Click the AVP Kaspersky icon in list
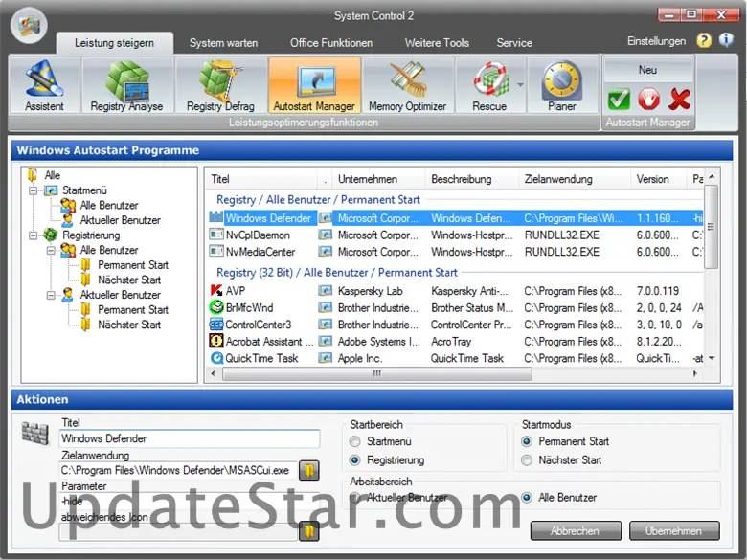The image size is (747, 560). pyautogui.click(x=216, y=290)
